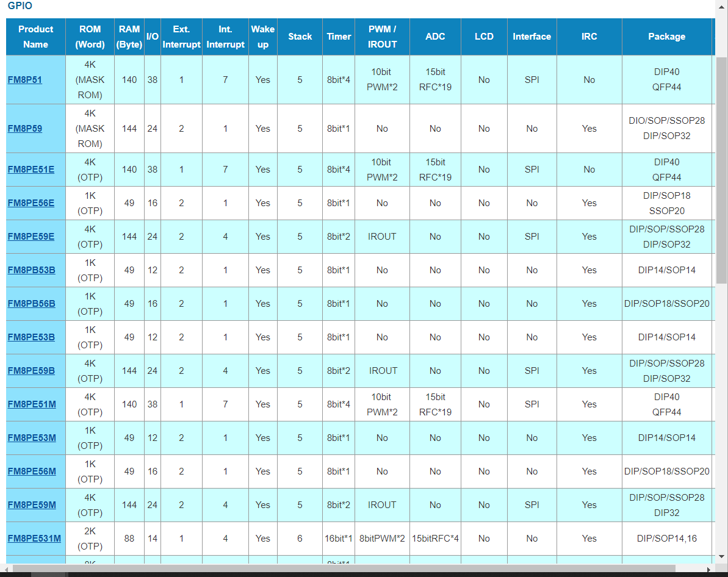Open the FM8PE59E product link

(x=31, y=237)
